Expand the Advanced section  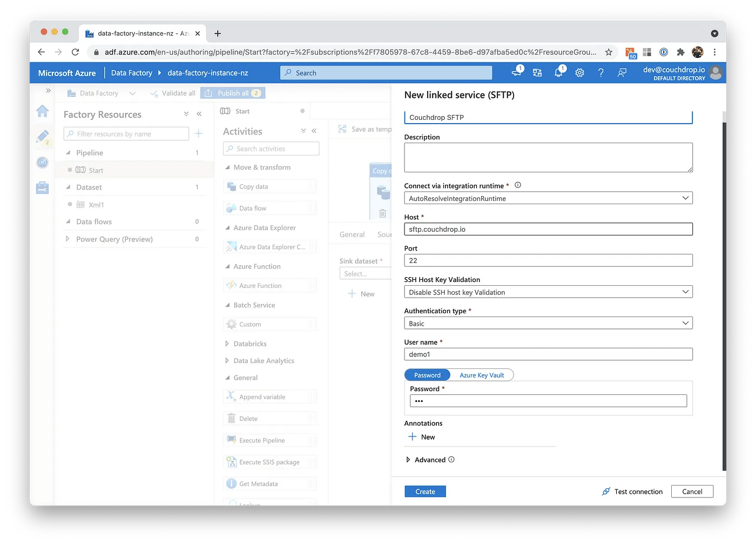click(x=408, y=460)
